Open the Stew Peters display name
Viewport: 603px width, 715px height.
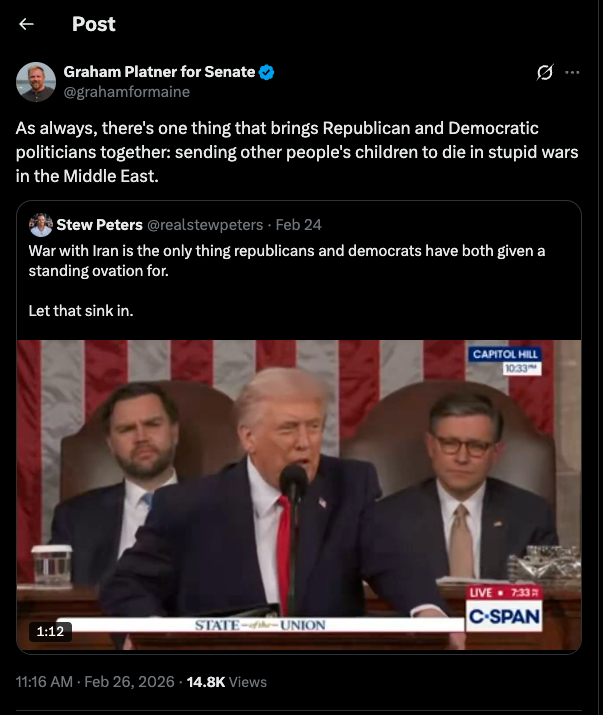point(99,225)
